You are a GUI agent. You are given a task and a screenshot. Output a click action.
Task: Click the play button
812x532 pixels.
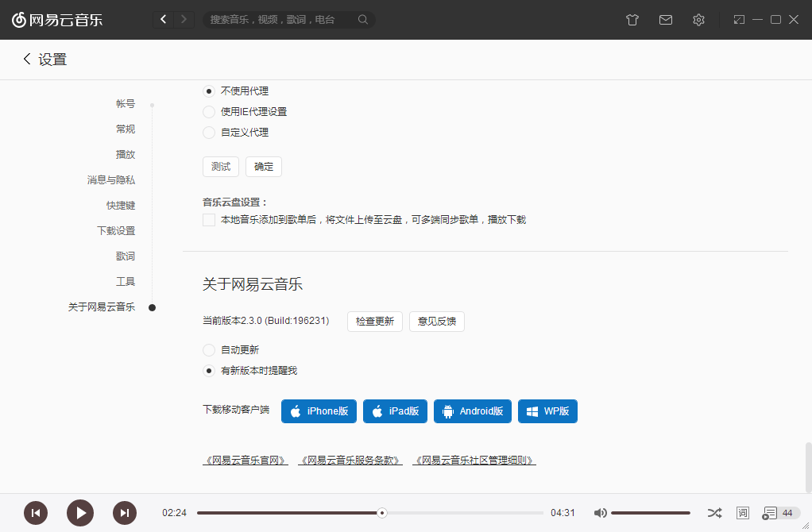tap(80, 513)
